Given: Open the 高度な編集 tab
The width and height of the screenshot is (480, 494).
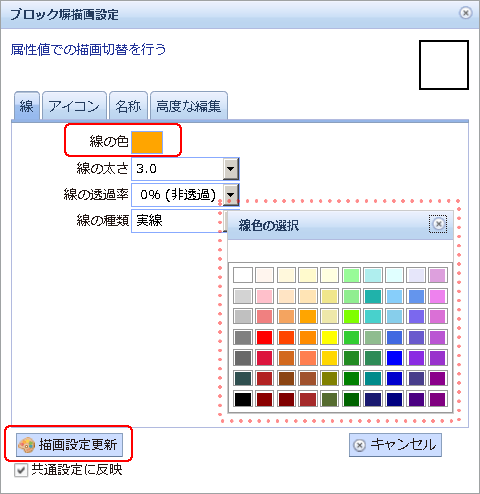Looking at the screenshot, I should click(189, 106).
